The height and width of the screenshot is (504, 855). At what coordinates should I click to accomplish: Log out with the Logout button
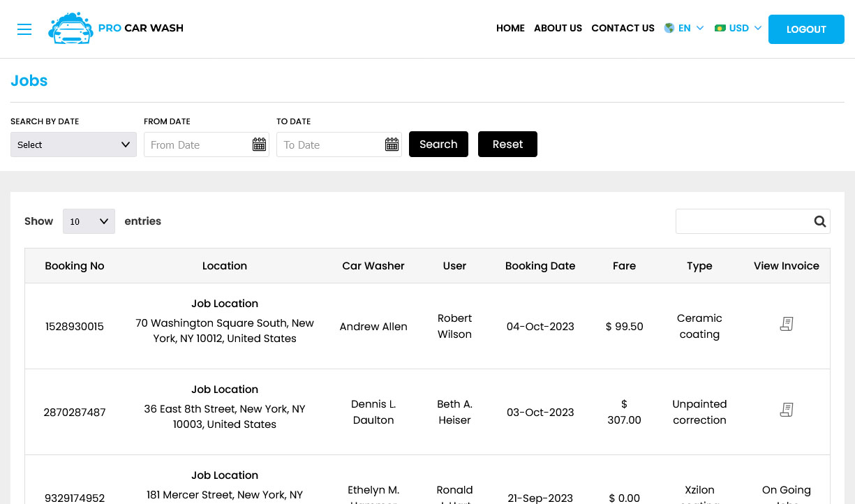pos(806,29)
